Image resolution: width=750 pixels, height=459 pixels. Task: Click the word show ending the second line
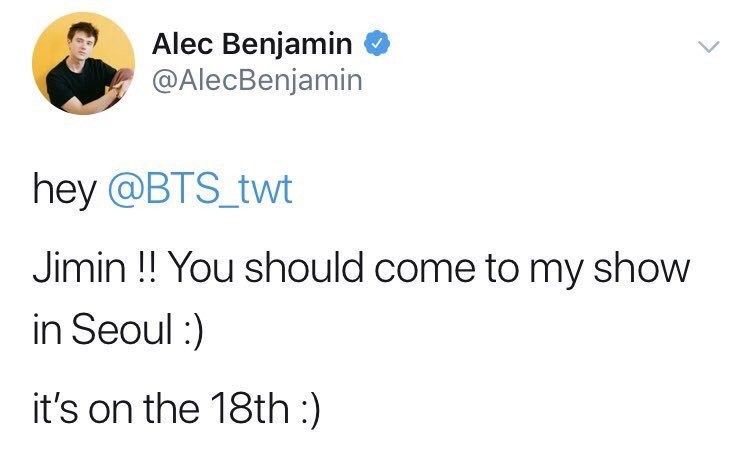pyautogui.click(x=641, y=268)
